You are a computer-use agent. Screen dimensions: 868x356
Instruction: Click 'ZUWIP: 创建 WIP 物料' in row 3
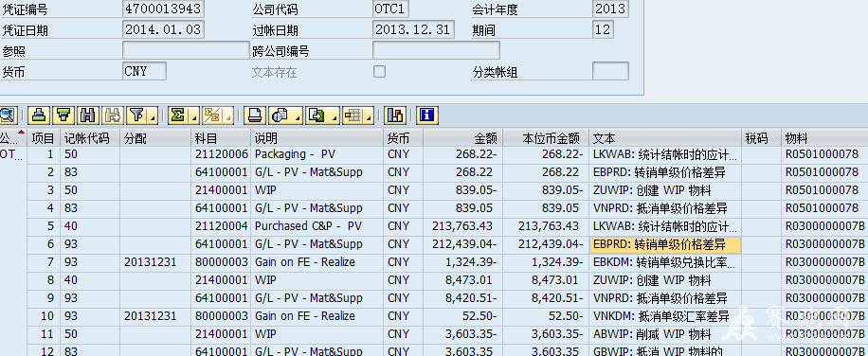[x=665, y=190]
